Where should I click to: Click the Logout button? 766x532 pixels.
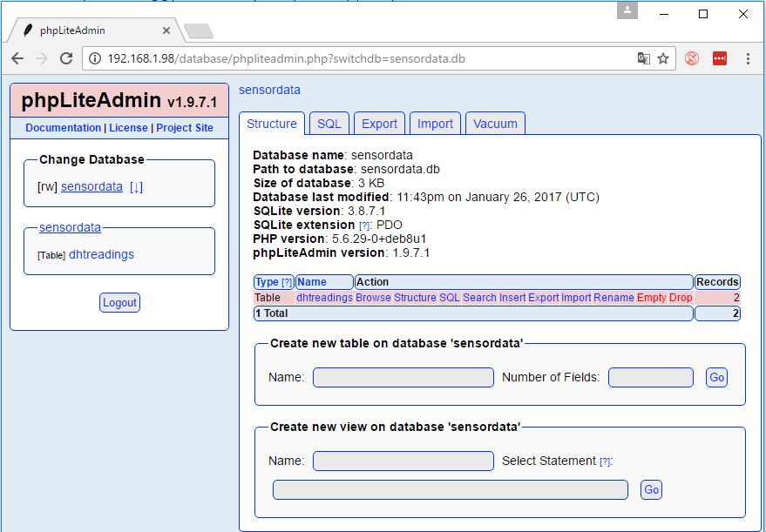click(x=119, y=302)
